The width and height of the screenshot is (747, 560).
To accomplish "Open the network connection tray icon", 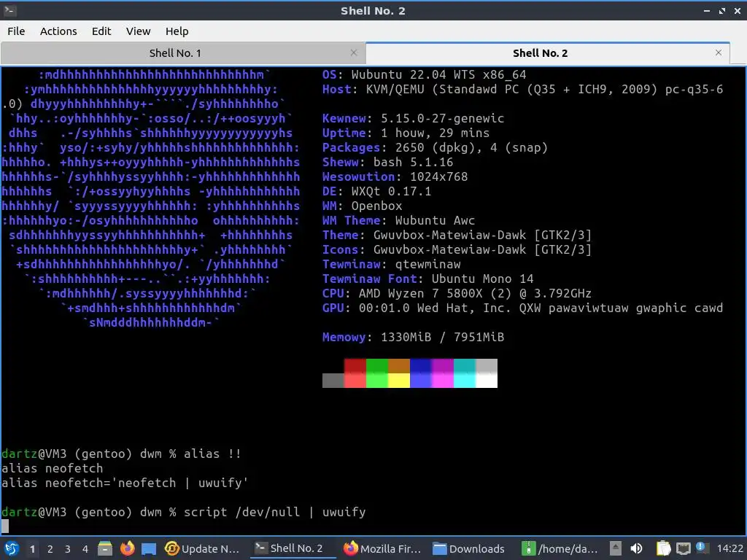I will 683,548.
